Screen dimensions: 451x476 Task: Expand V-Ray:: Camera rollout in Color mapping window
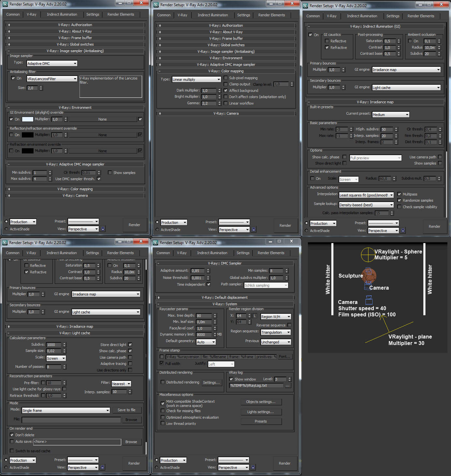click(226, 113)
